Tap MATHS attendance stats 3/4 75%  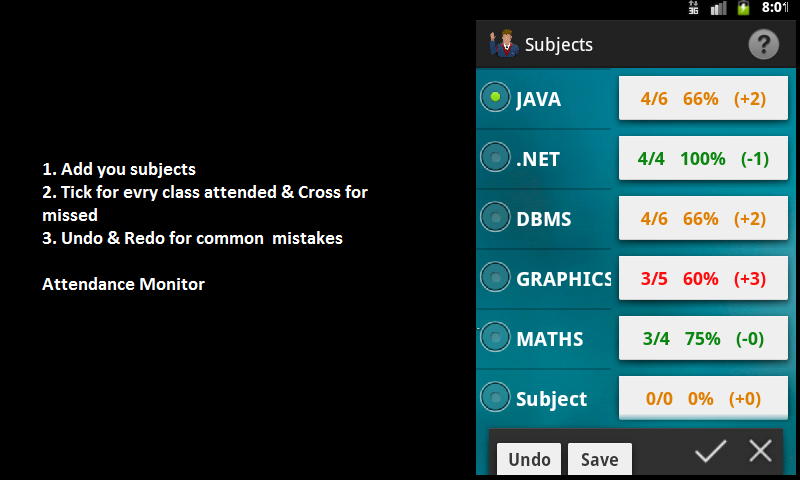pos(703,338)
